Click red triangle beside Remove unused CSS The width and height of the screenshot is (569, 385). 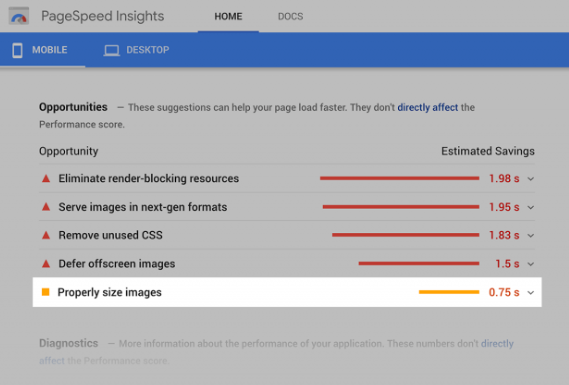point(46,235)
